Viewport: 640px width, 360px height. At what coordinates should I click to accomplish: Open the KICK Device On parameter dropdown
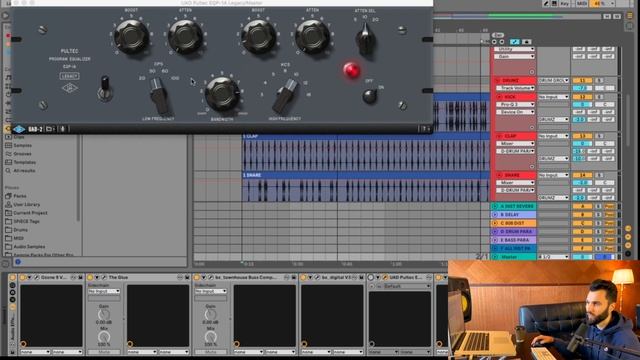pyautogui.click(x=515, y=112)
